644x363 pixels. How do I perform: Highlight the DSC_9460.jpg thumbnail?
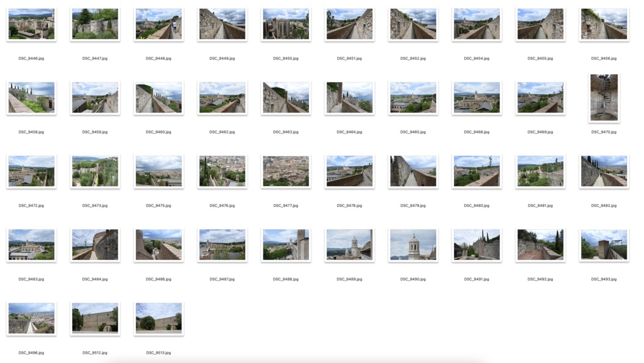[158, 98]
